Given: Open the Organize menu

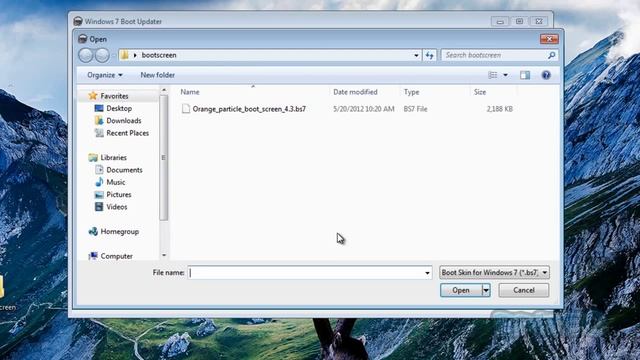Looking at the screenshot, I should 104,75.
